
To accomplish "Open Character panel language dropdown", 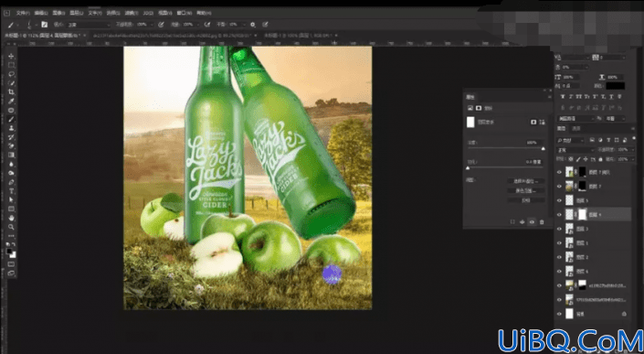I will coord(575,118).
